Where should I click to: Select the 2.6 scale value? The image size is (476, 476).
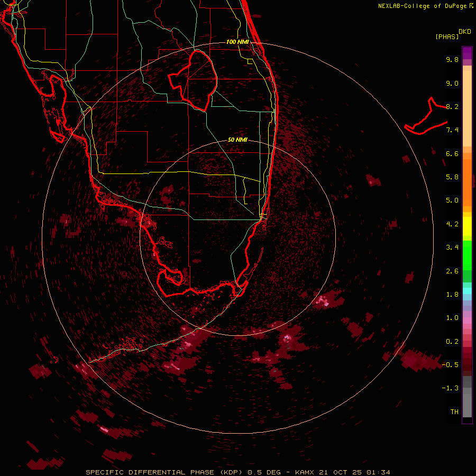click(x=452, y=271)
